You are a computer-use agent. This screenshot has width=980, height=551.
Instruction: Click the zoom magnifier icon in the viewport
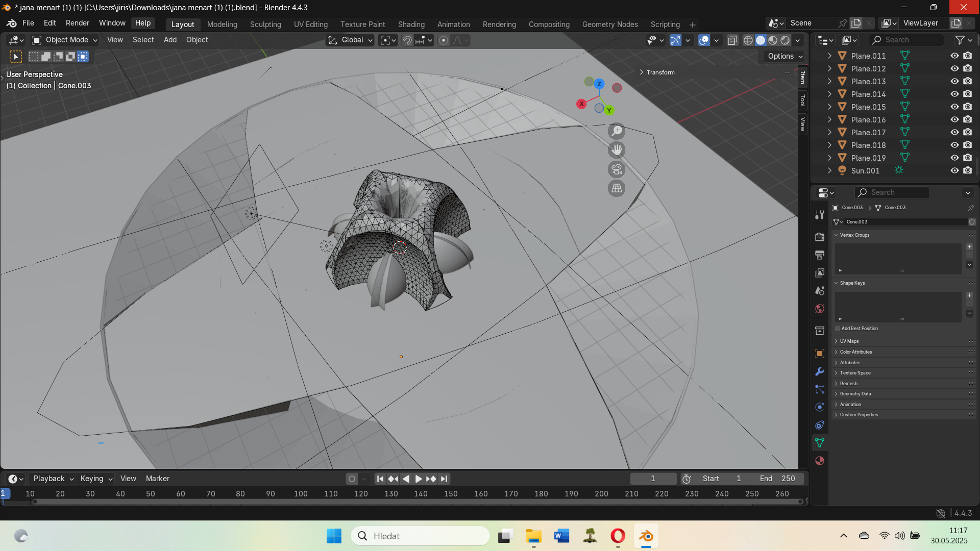coord(617,131)
